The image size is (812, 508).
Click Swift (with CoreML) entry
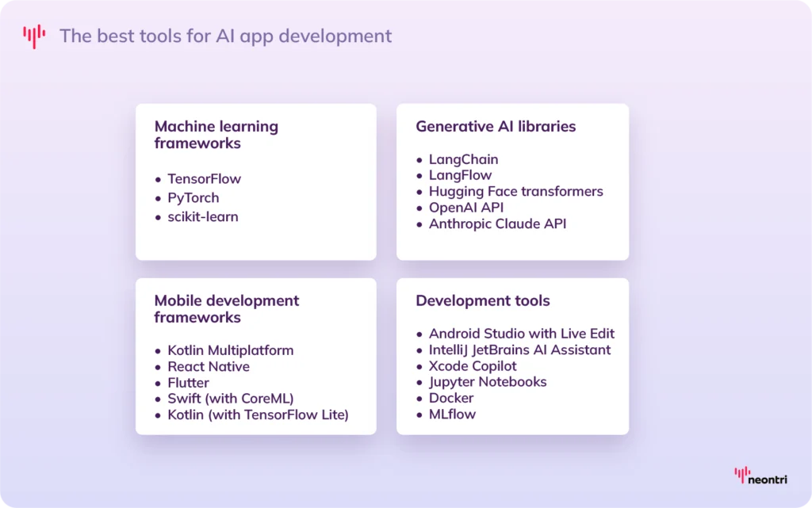point(230,398)
